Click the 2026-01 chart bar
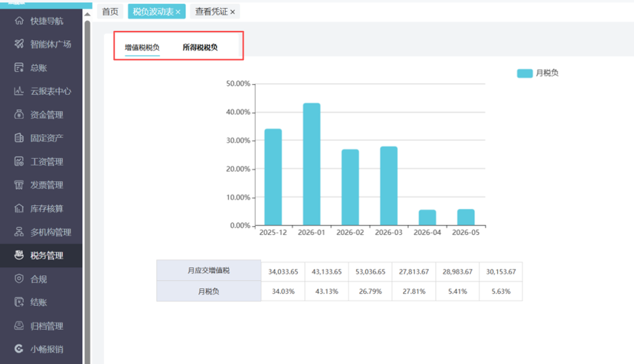This screenshot has width=634, height=364. [x=312, y=164]
